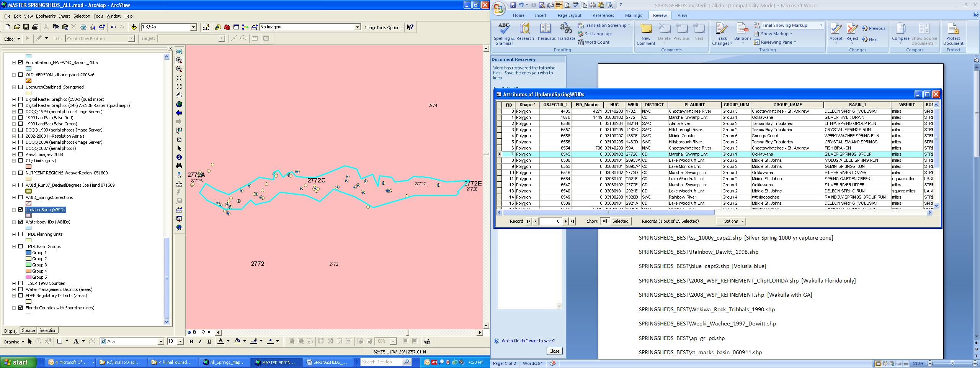
Task: Click Spelling & Grammar in Word ribbon
Action: point(504,34)
